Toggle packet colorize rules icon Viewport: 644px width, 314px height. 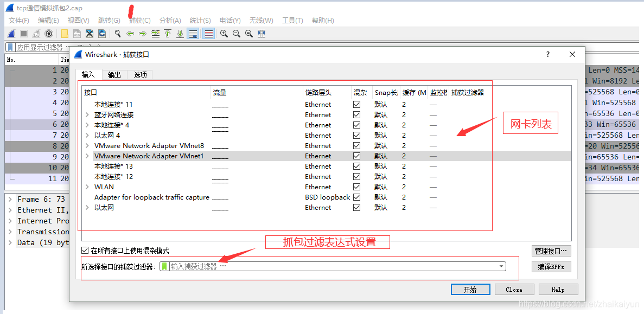(209, 34)
